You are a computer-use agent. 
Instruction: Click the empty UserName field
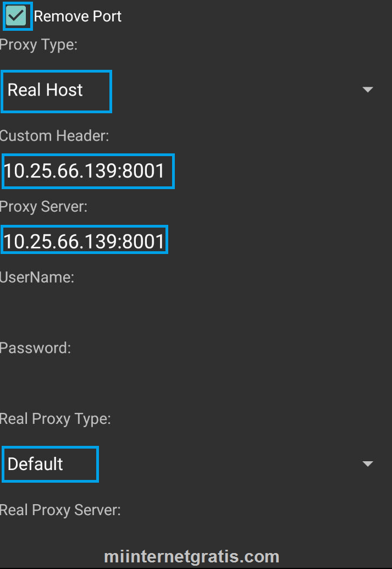coord(196,311)
